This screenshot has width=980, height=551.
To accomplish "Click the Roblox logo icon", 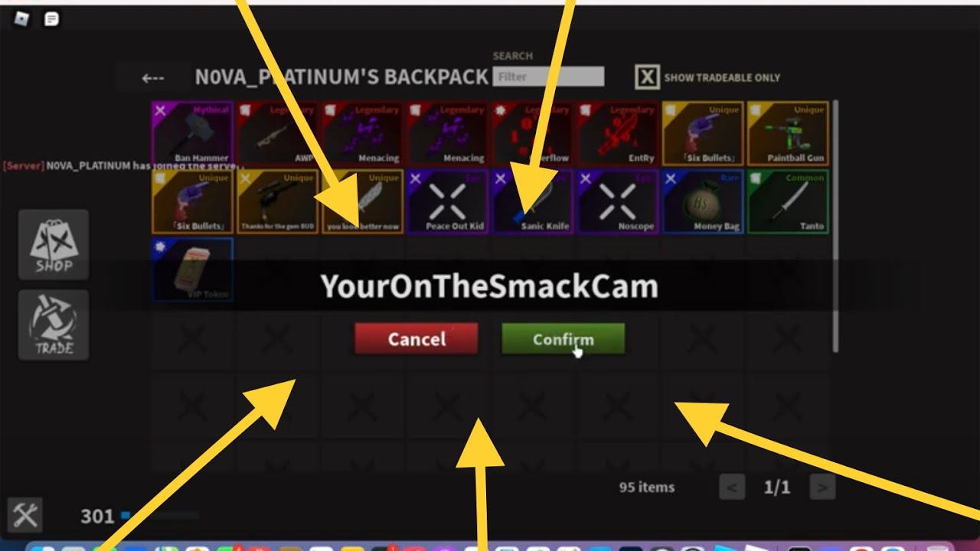I will coord(21,18).
